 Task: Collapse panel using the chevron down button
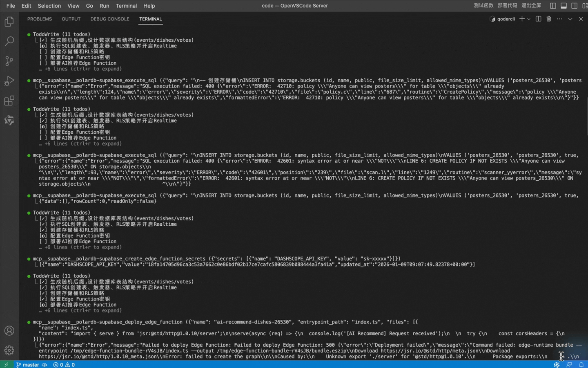click(x=570, y=19)
